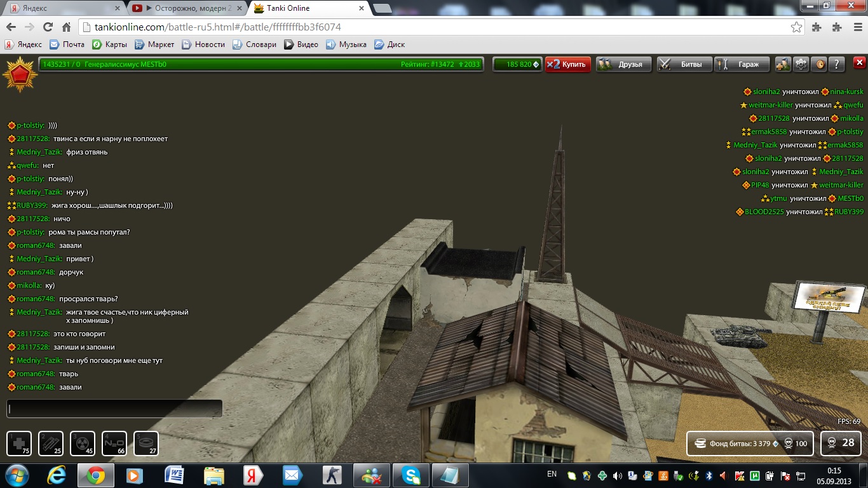Click player name qwefu in chat
Viewport: 868px width, 488px height.
[x=27, y=165]
